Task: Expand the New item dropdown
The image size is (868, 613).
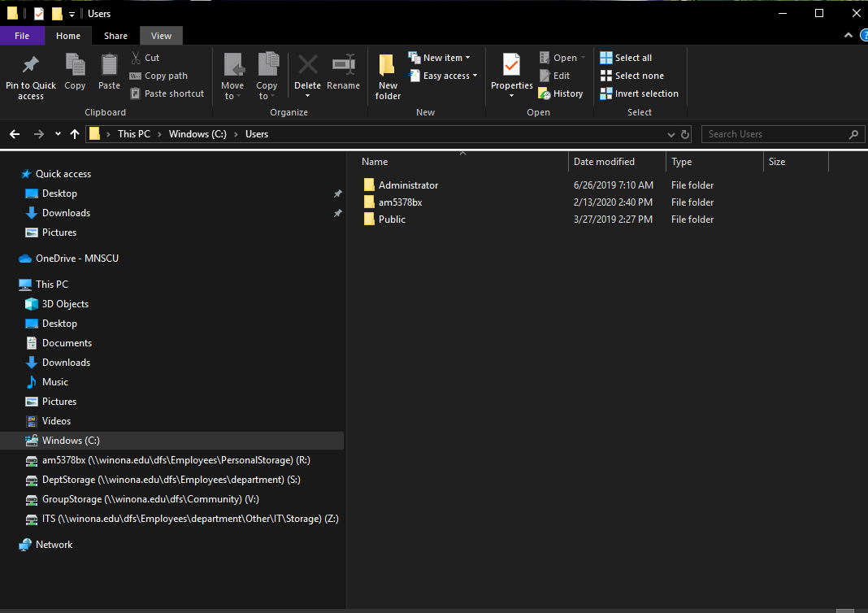Action: click(x=440, y=58)
